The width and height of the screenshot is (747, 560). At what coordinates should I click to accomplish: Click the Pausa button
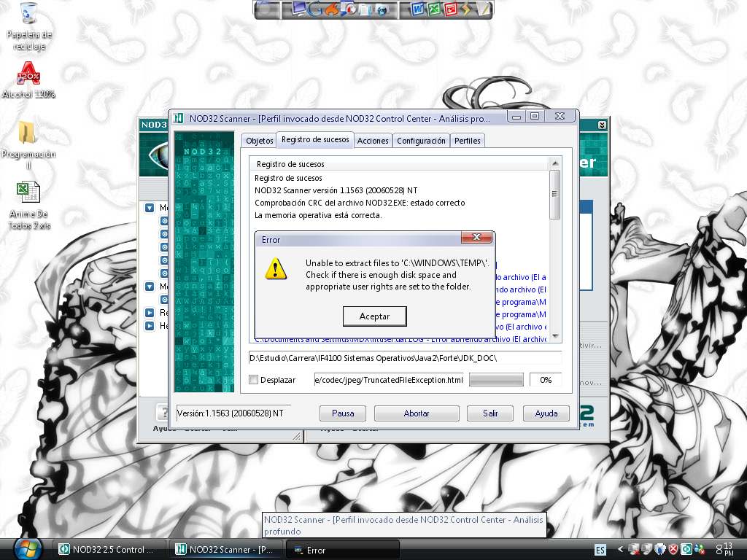(x=343, y=413)
